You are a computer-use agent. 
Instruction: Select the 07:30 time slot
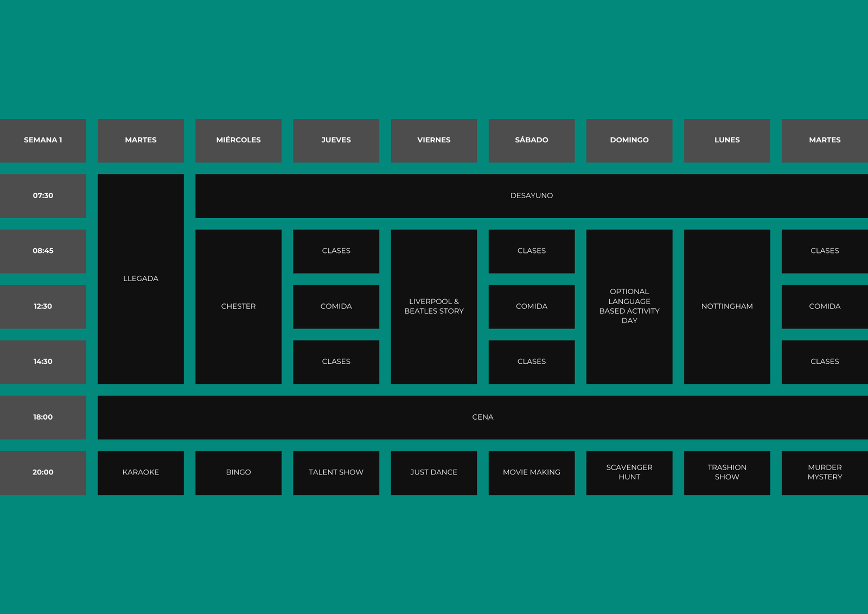point(43,195)
